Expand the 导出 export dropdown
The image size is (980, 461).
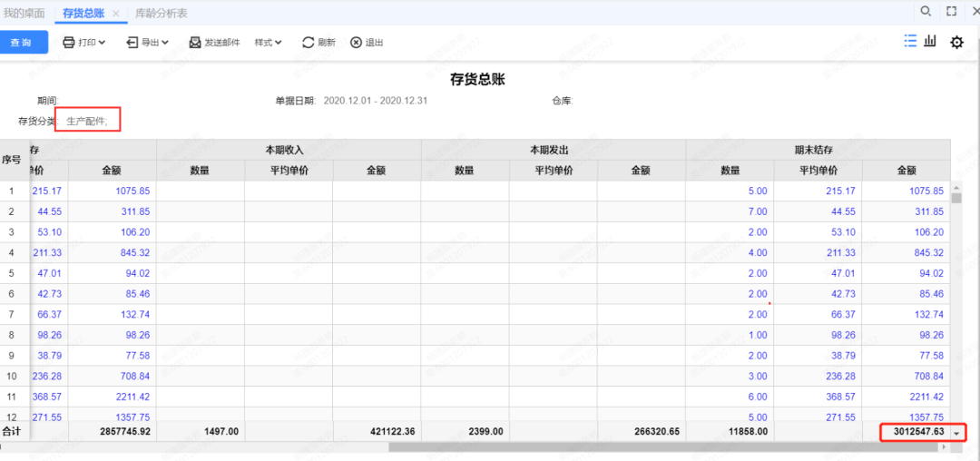(147, 43)
